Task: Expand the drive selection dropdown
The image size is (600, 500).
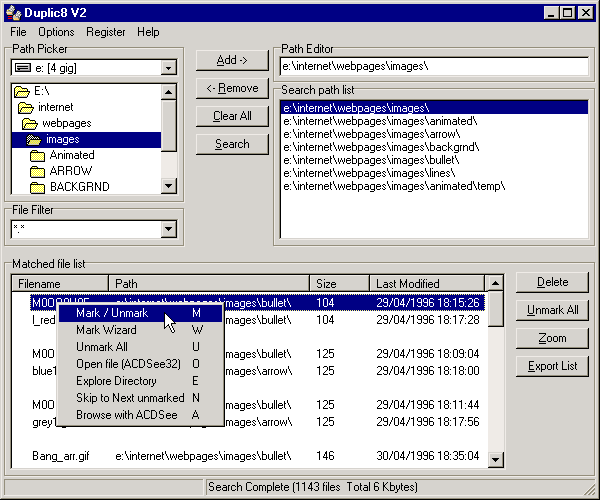Action: (168, 68)
